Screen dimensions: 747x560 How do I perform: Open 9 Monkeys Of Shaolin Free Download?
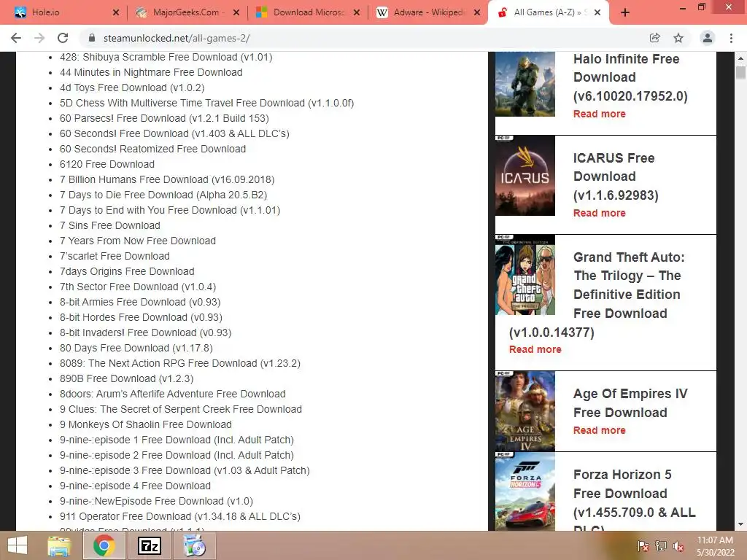pos(146,424)
